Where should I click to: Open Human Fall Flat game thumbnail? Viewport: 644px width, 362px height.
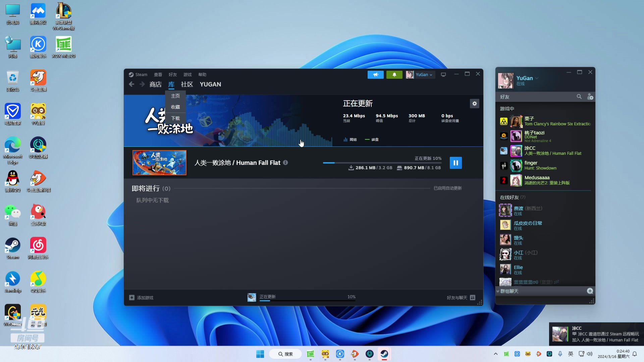tap(159, 163)
